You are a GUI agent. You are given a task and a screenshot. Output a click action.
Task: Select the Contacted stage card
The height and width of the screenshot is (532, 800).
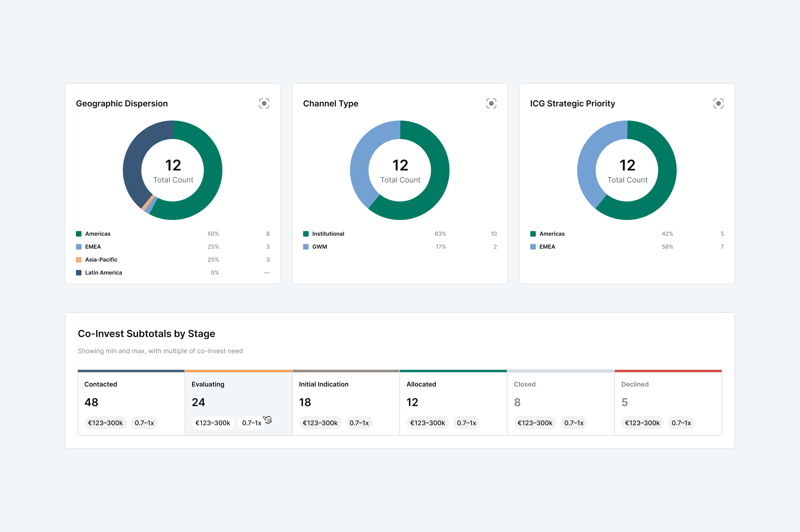(x=131, y=403)
